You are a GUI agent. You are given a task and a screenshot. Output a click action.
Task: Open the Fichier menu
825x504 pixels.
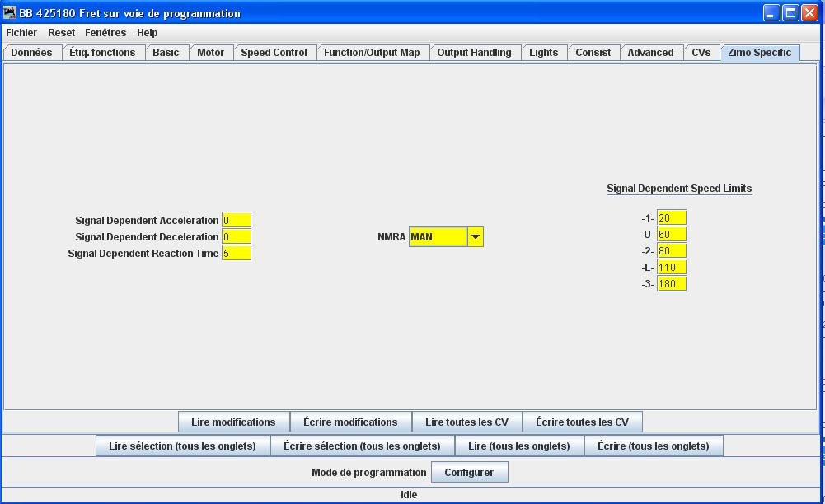point(21,33)
